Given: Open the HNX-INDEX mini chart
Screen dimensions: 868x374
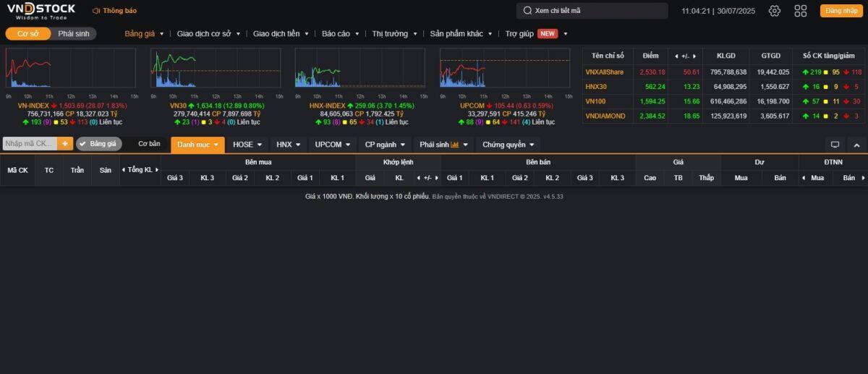Looking at the screenshot, I should 360,68.
